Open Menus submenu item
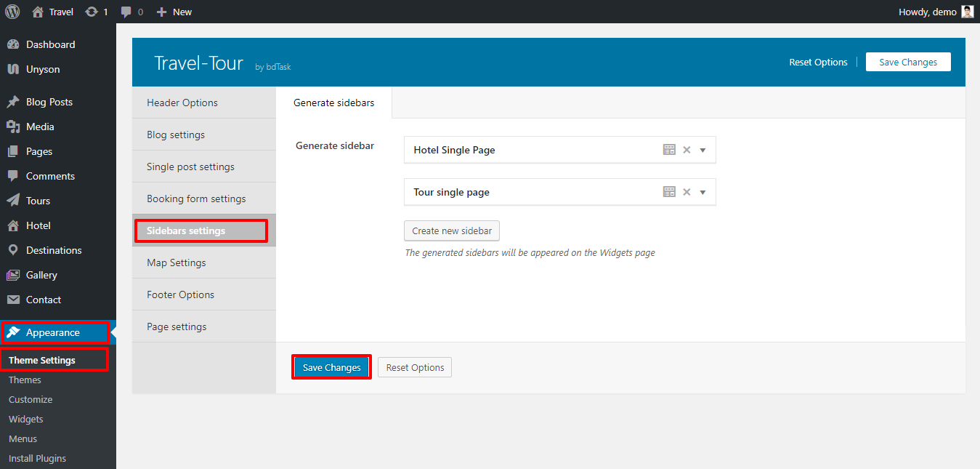Viewport: 980px width, 469px height. [23, 438]
